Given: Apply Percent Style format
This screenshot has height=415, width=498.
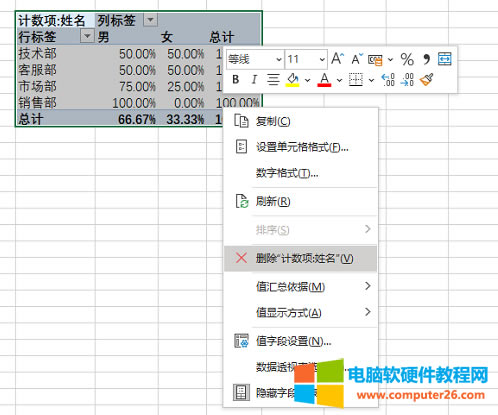Looking at the screenshot, I should click(407, 59).
